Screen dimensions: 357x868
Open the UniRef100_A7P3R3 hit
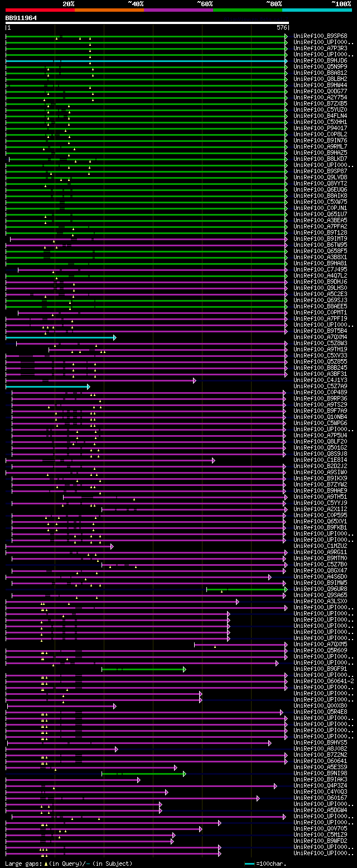(x=320, y=48)
